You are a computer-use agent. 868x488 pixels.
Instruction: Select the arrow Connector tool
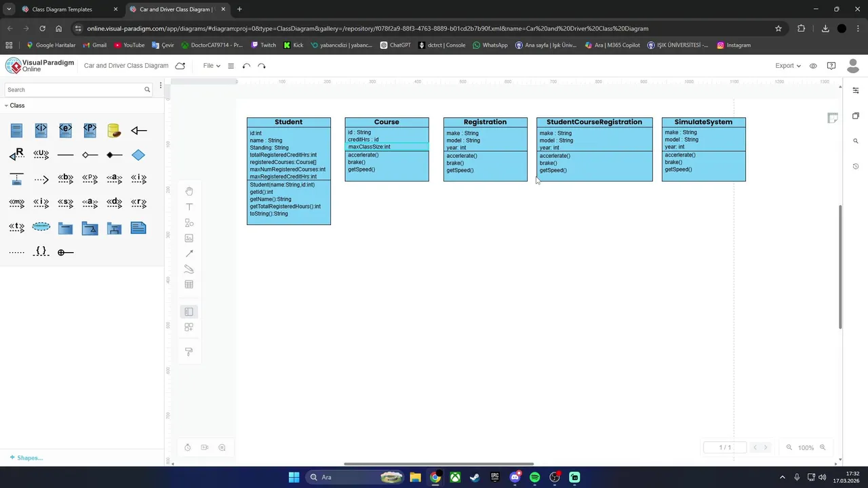pyautogui.click(x=189, y=253)
